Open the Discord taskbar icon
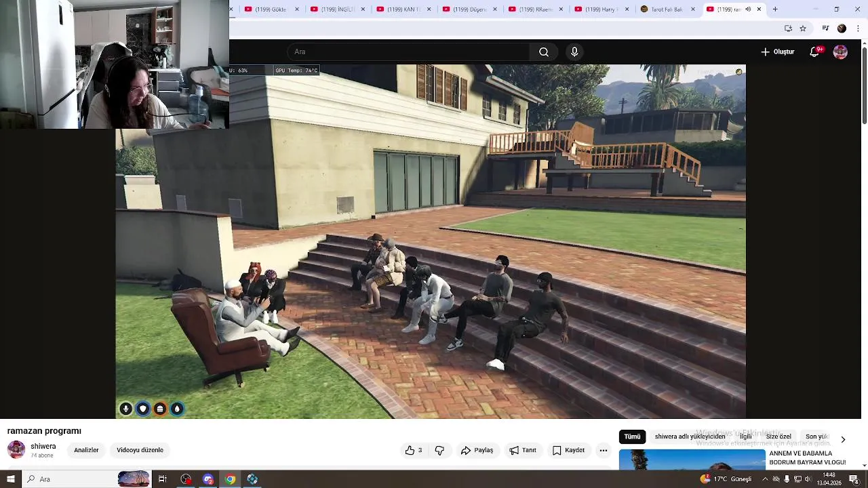868x488 pixels. (x=208, y=479)
